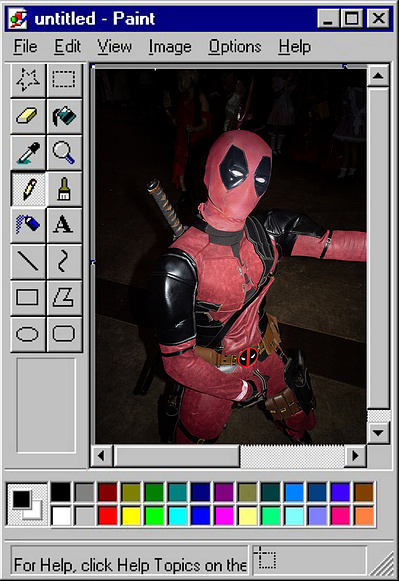The height and width of the screenshot is (581, 399).
Task: Choose the rectangular Select tool
Action: [64, 80]
